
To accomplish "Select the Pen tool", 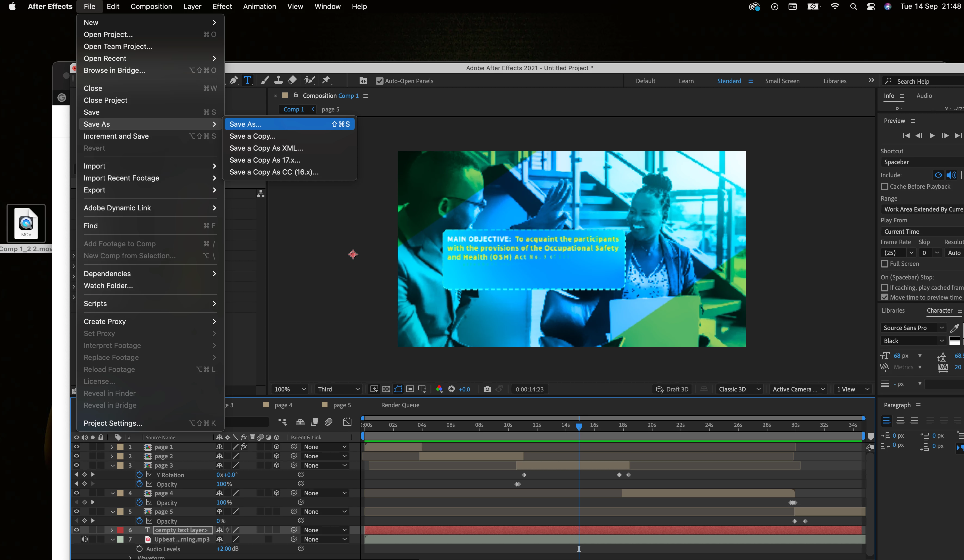I will coord(233,80).
